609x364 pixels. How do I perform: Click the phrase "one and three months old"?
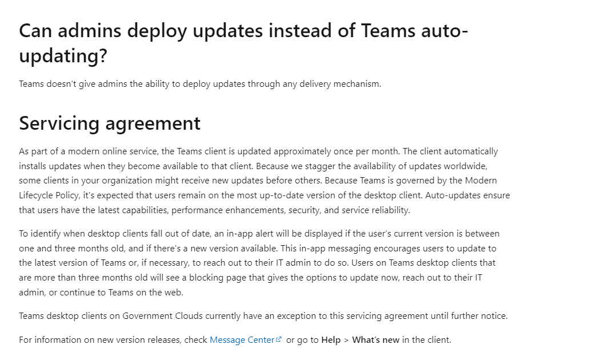[71, 248]
